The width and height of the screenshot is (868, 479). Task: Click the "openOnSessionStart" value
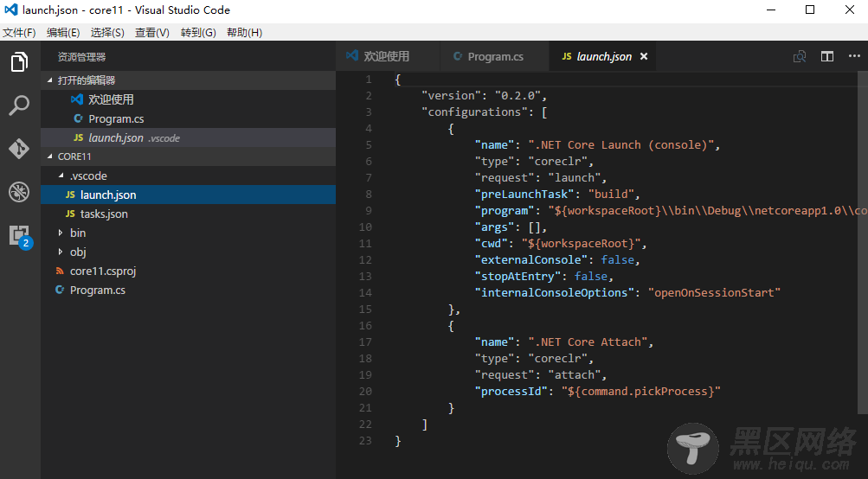[x=714, y=292]
